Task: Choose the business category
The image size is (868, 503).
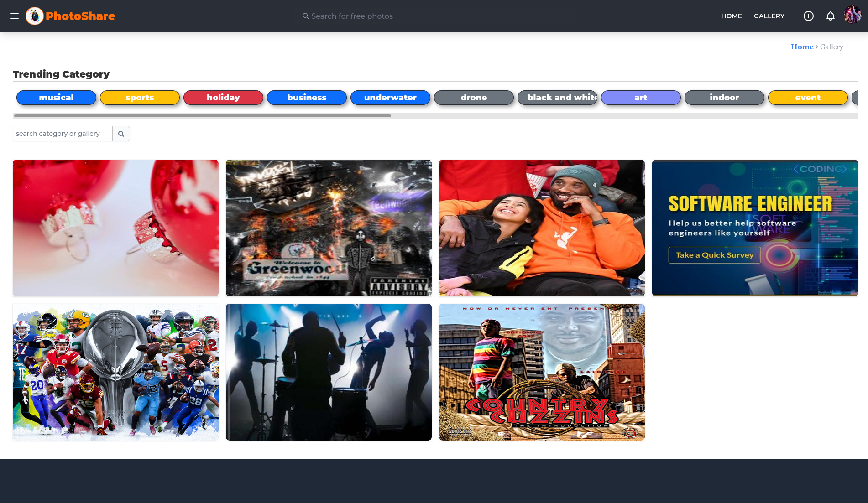Action: (x=307, y=98)
